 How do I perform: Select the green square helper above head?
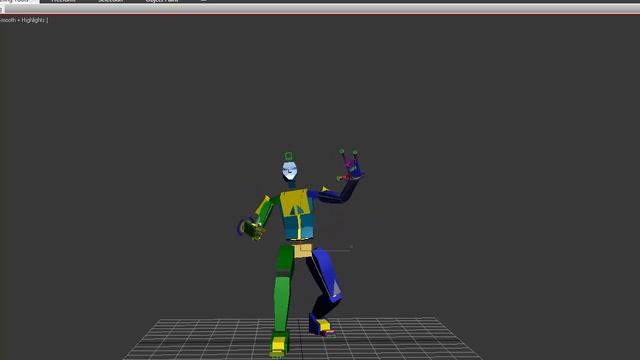click(x=288, y=156)
